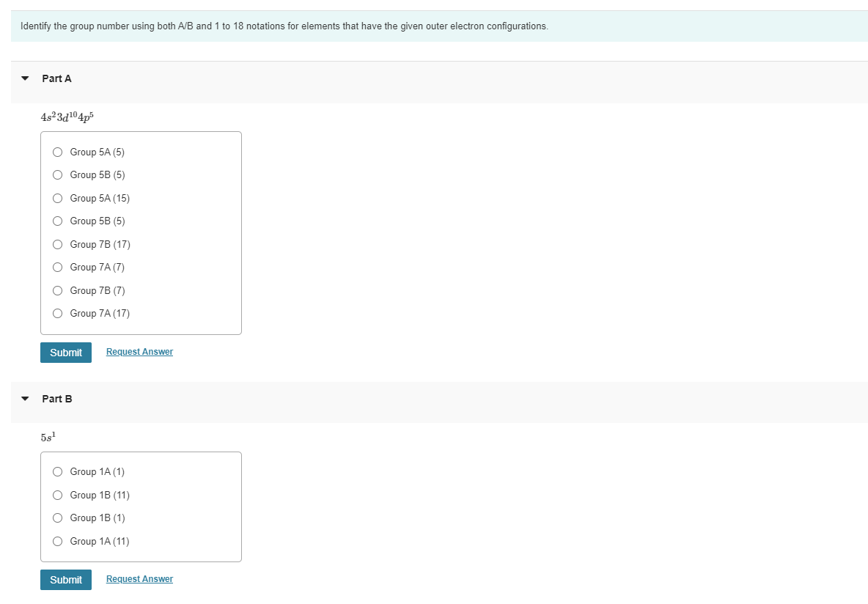The width and height of the screenshot is (868, 604).
Task: Select the Group 1A (11) option
Action: (57, 541)
